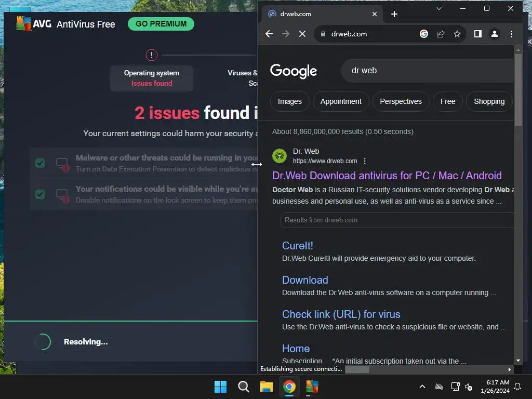Open the CureIt! link
This screenshot has width=532, height=399.
[298, 246]
